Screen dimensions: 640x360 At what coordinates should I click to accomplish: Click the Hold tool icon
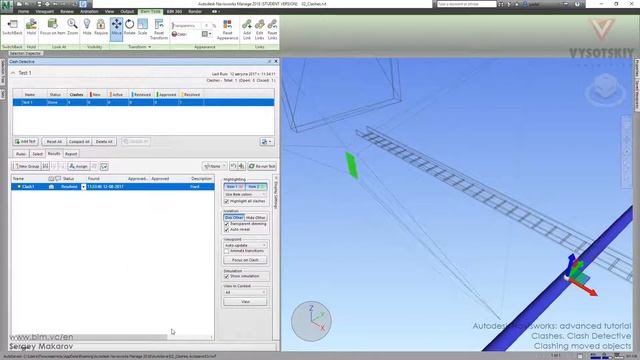tap(31, 24)
